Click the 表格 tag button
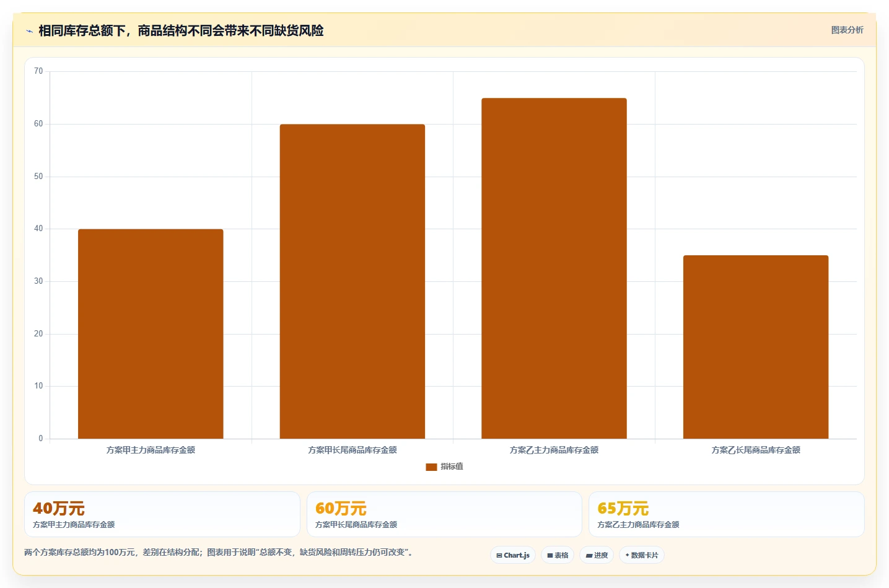The width and height of the screenshot is (889, 588). (558, 555)
